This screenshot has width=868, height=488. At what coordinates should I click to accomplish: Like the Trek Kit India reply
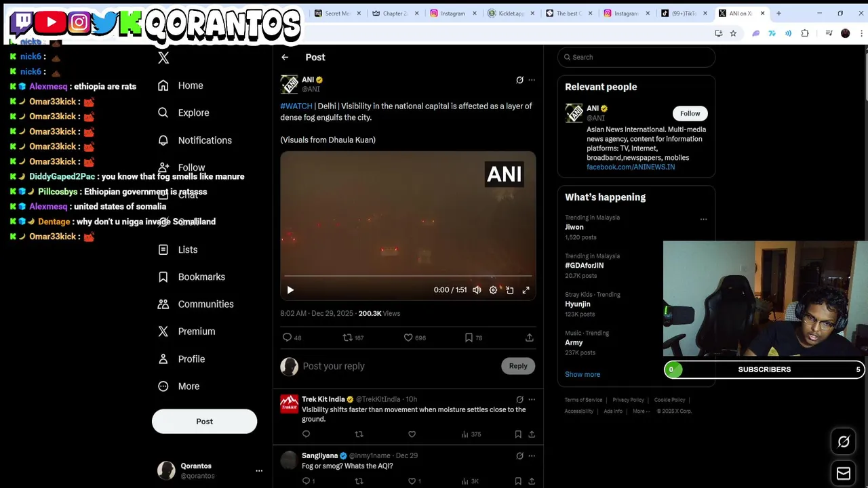coord(412,434)
